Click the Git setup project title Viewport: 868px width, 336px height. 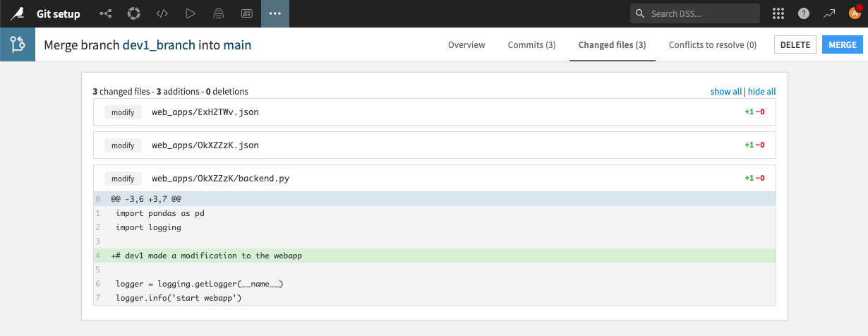click(59, 13)
